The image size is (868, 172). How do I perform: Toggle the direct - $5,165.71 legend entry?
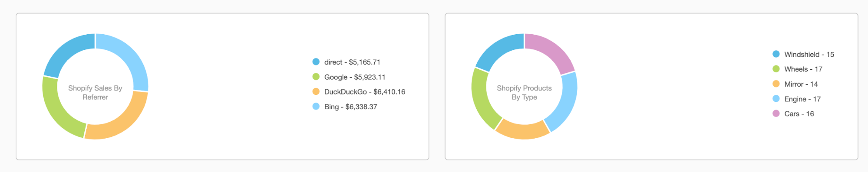pyautogui.click(x=347, y=62)
